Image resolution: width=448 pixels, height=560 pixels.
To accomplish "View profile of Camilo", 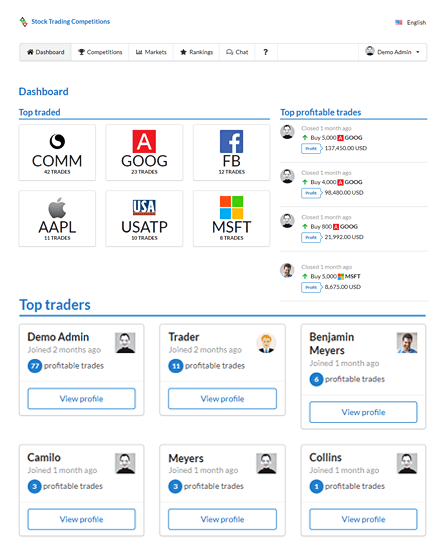I will click(x=81, y=519).
